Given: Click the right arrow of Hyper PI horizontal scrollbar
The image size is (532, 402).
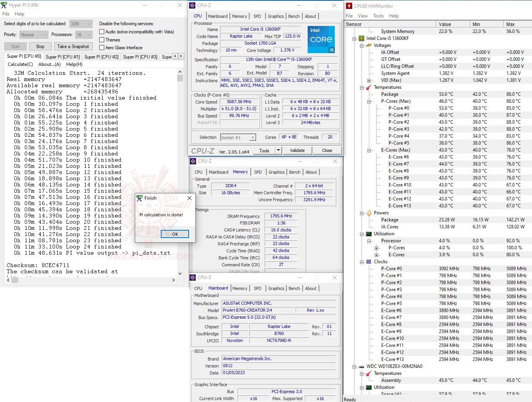Looking at the screenshot, I should (173, 280).
